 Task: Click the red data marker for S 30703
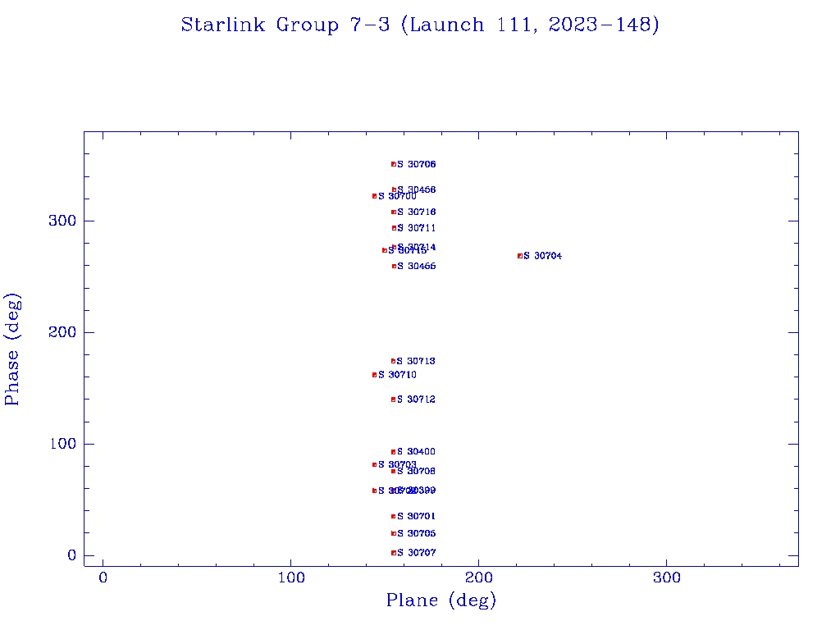tap(374, 465)
